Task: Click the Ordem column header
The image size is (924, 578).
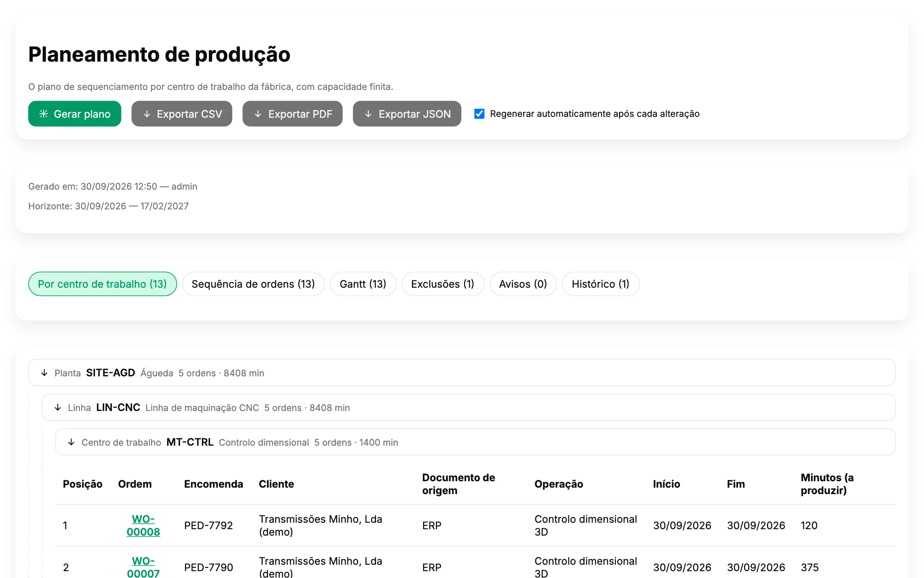Action: click(135, 484)
